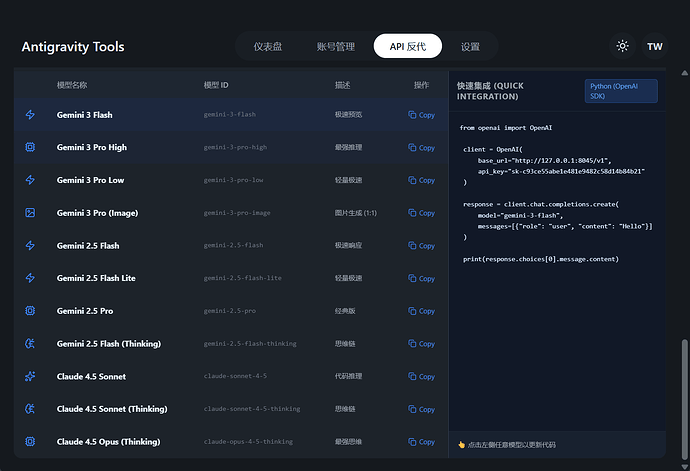The width and height of the screenshot is (690, 471).
Task: Open the 设置 settings tab
Action: pos(470,46)
